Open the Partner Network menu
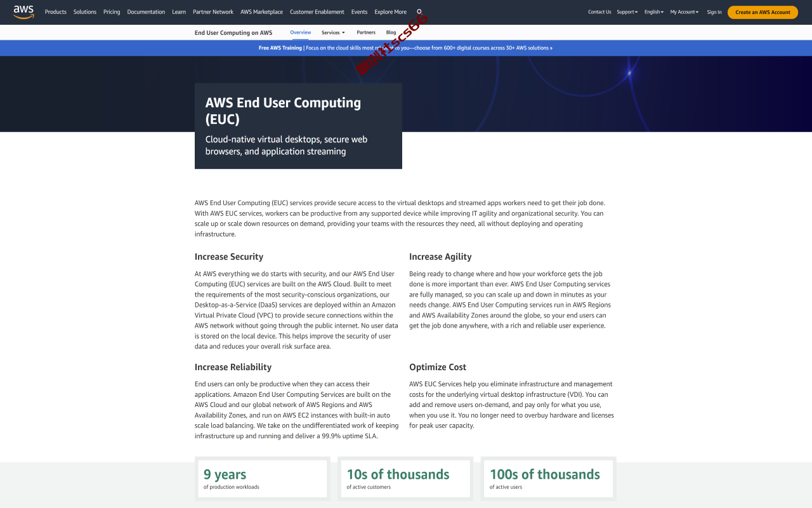Image resolution: width=812 pixels, height=508 pixels. (x=213, y=12)
